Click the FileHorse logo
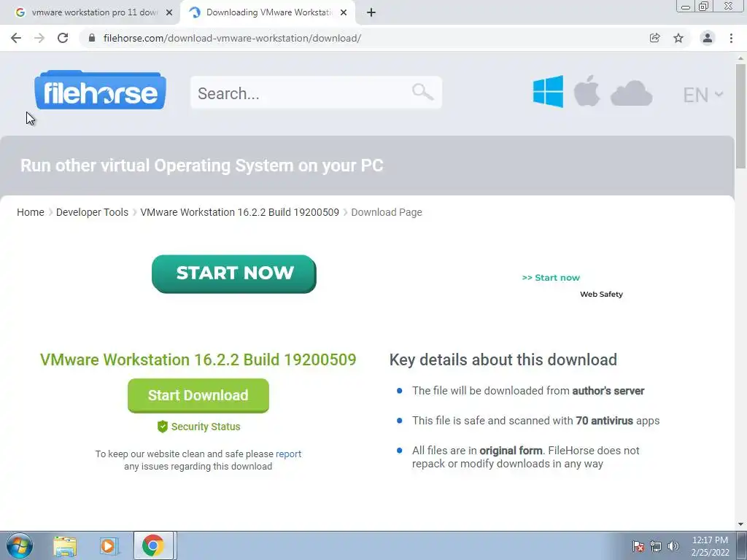 100,90
